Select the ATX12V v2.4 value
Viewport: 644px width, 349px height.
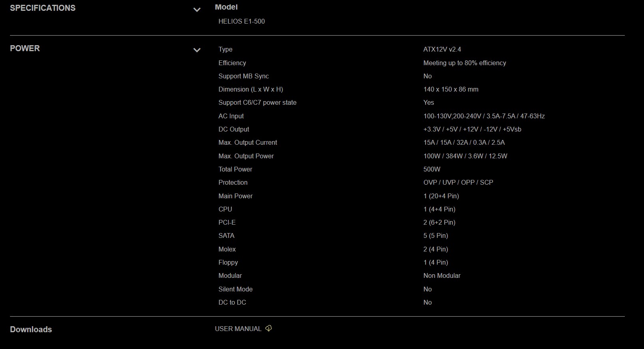[x=442, y=50]
